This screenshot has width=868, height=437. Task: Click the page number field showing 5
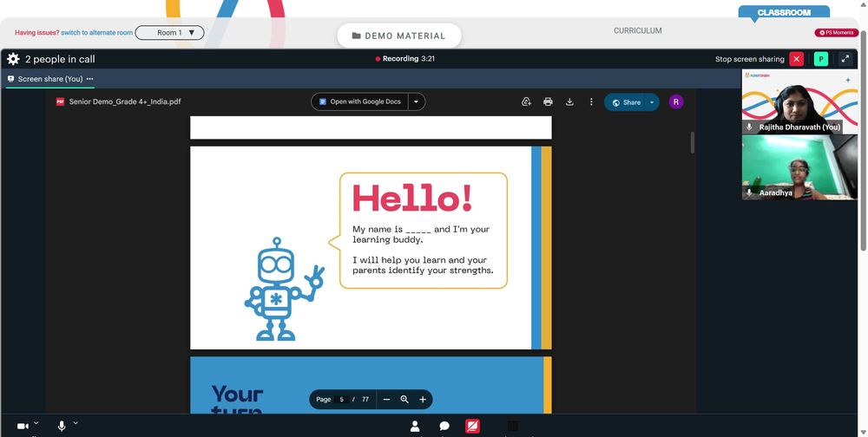coord(341,400)
